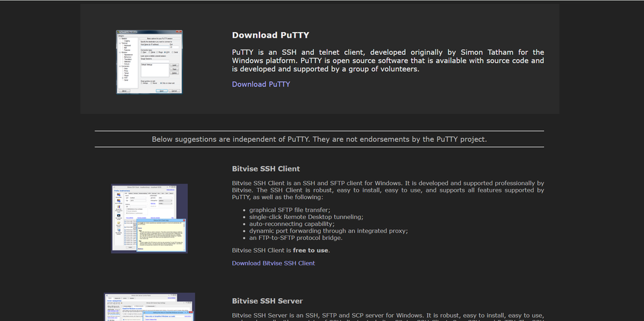Click the Download PuTTY link
The width and height of the screenshot is (644, 321).
[x=261, y=84]
